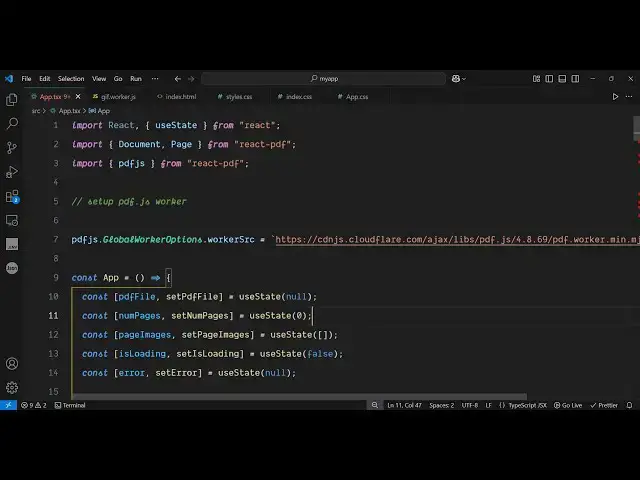Toggle Primary Side Bar visibility

[549, 79]
